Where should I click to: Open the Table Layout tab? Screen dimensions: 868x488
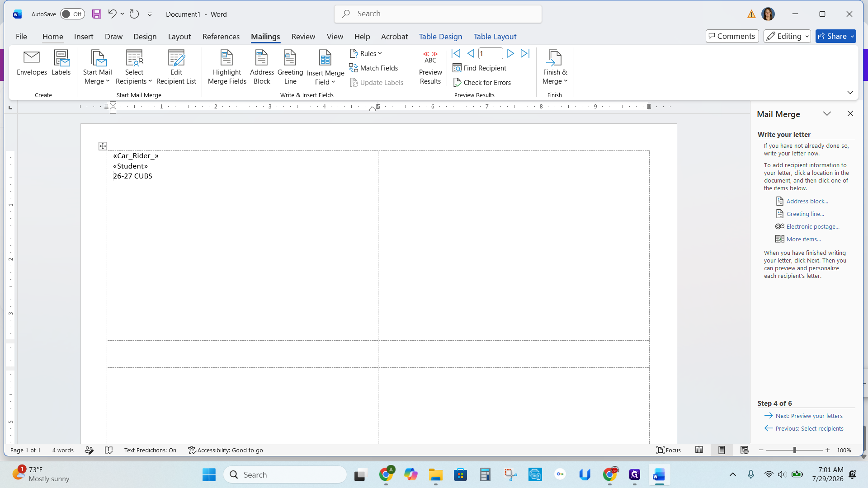(495, 37)
